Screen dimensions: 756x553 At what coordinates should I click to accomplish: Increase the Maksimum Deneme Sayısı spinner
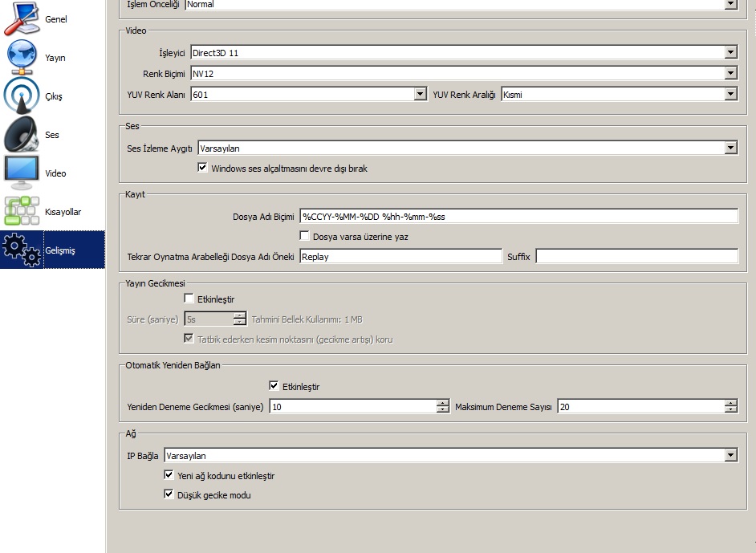(x=731, y=404)
